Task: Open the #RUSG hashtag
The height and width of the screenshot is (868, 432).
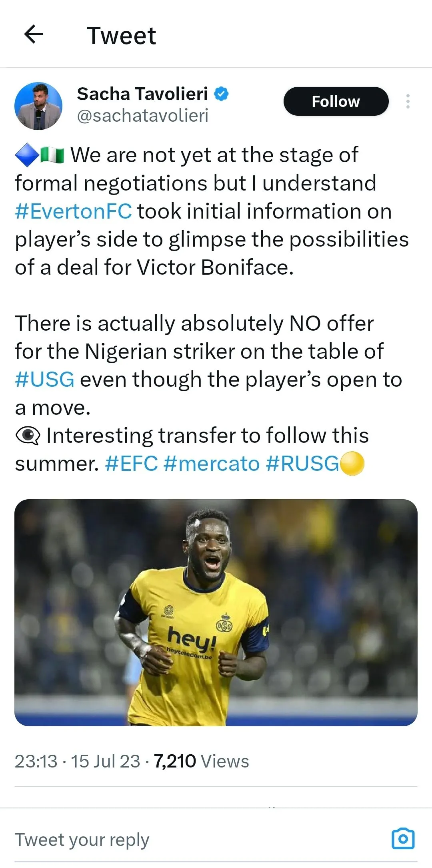Action: pos(302,464)
